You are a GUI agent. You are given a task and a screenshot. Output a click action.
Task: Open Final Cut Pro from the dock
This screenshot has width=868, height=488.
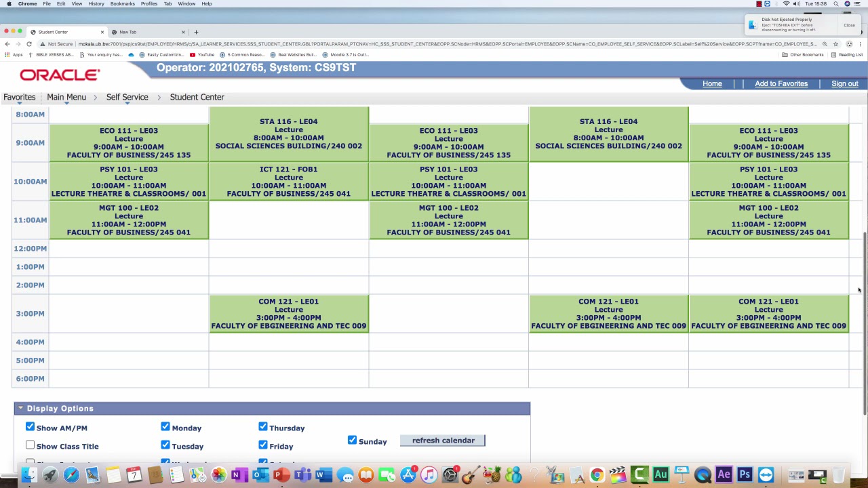(x=618, y=475)
